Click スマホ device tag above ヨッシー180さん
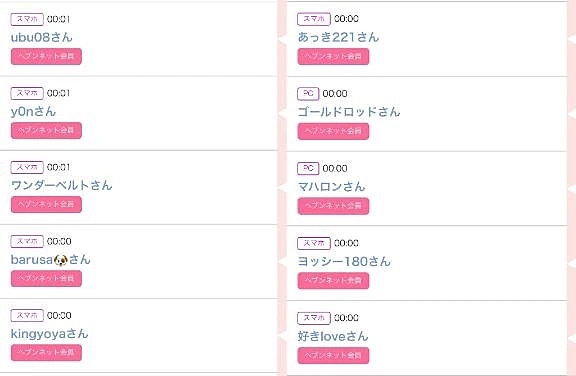The image size is (576, 376). tap(314, 243)
